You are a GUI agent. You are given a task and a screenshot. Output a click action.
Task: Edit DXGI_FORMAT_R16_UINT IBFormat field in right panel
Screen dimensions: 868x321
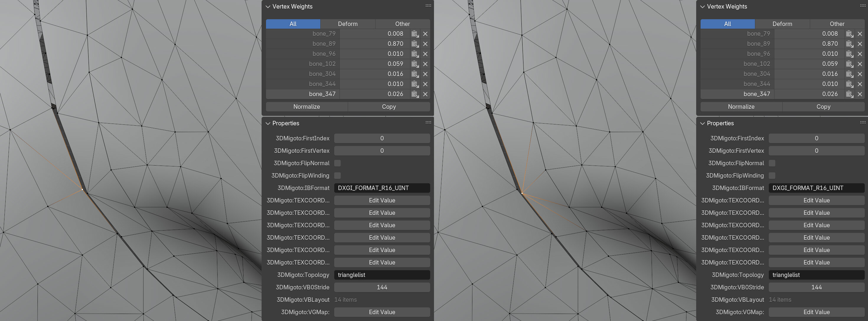tap(817, 188)
